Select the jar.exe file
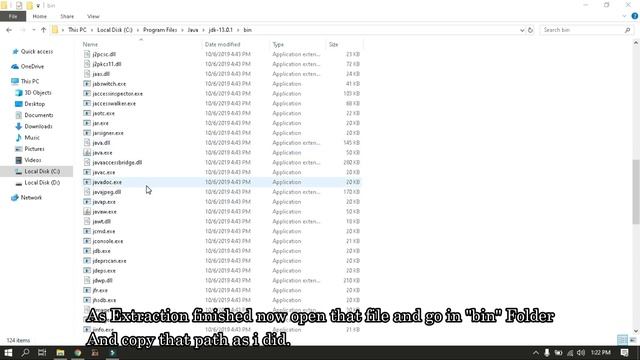Viewport: 640px width, 360px height. point(100,123)
